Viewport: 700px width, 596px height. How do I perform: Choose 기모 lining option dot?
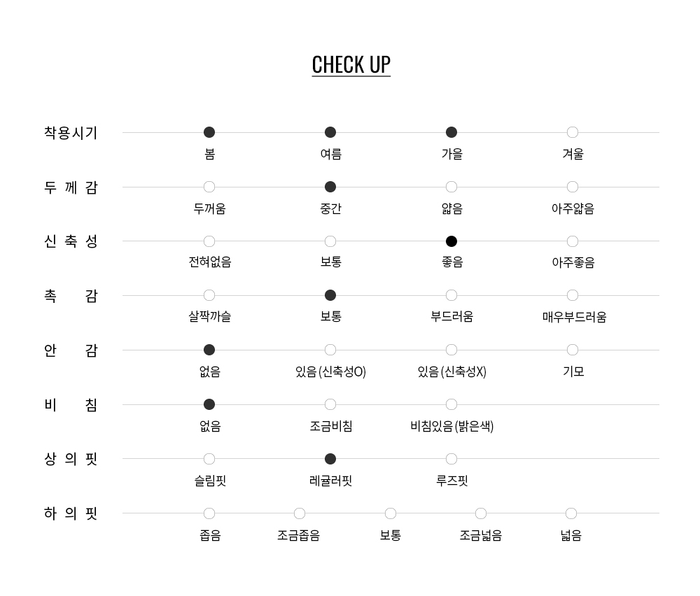tap(573, 350)
